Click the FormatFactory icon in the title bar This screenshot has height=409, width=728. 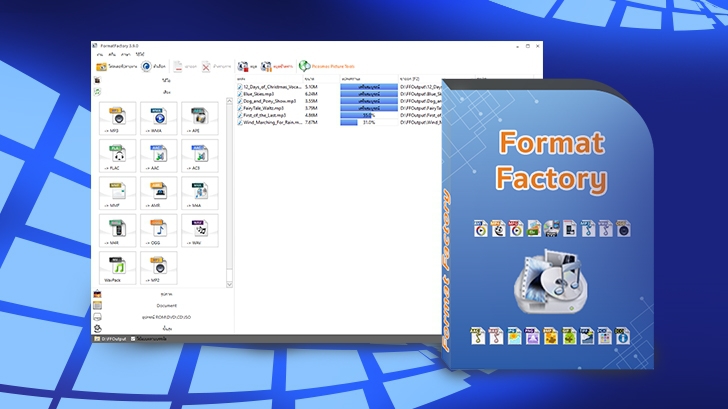point(95,46)
